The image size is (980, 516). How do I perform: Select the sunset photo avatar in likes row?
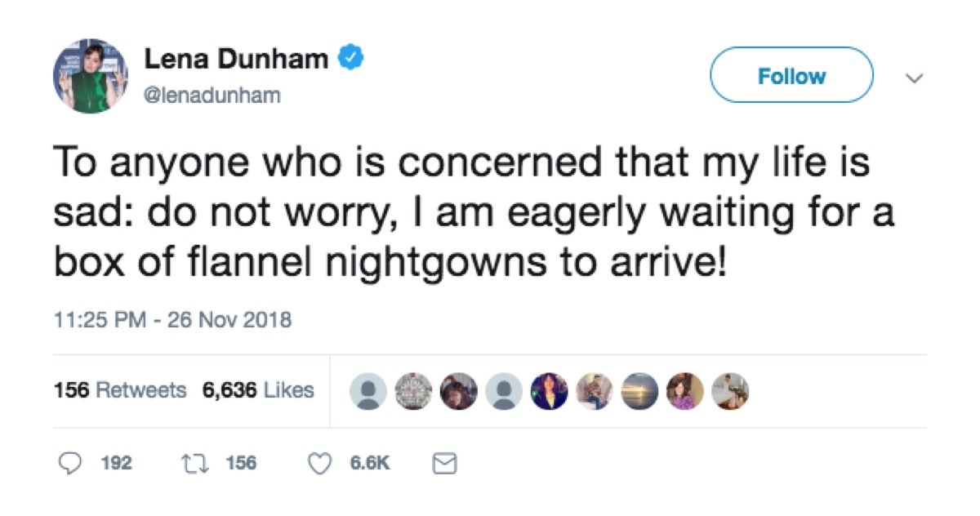[638, 390]
